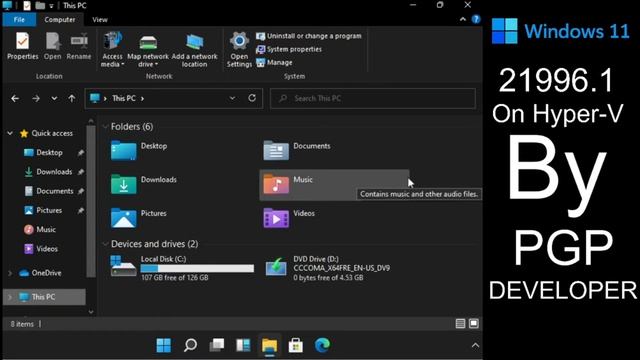Click This PC in the address bar
The height and width of the screenshot is (360, 640).
pyautogui.click(x=124, y=98)
